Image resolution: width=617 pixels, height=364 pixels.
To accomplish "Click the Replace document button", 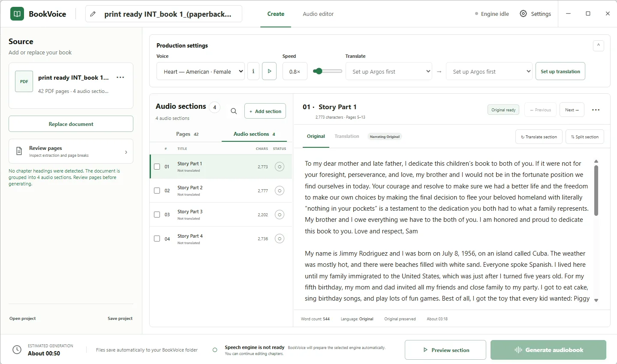I will (71, 124).
